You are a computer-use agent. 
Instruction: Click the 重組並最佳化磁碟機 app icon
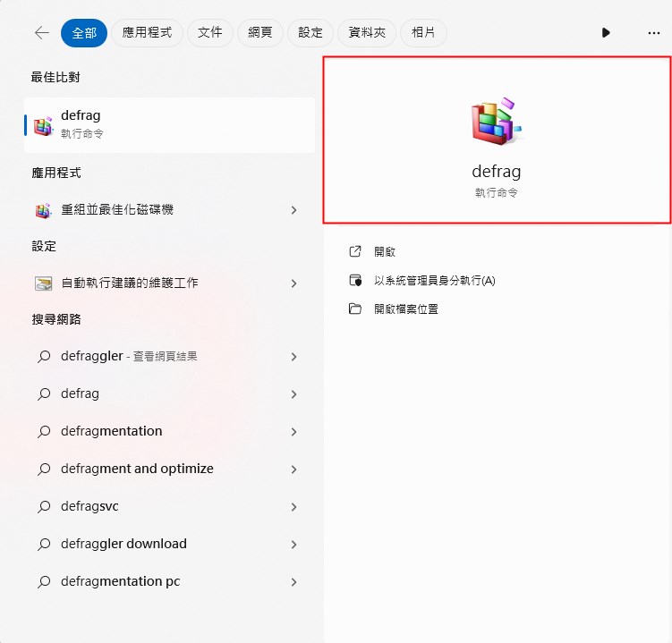[x=43, y=210]
